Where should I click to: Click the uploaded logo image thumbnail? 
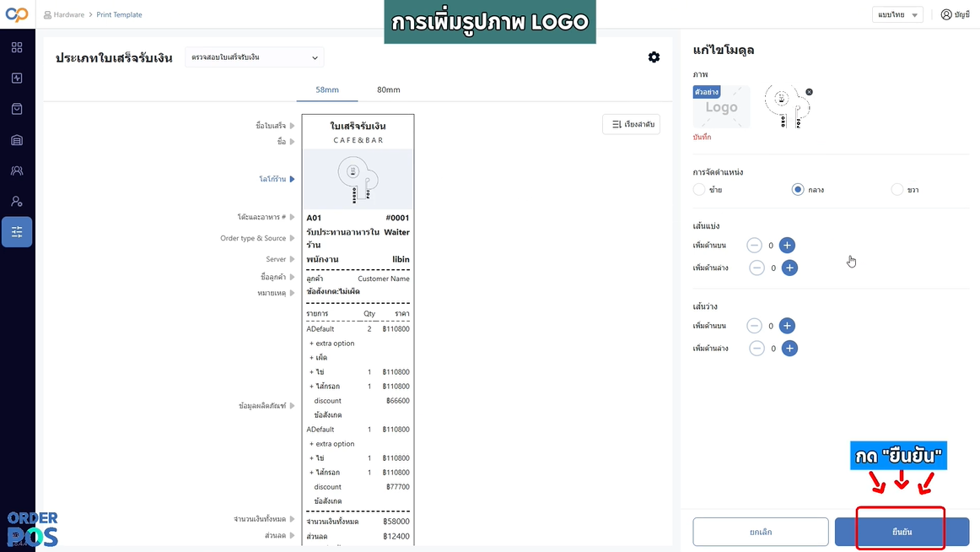787,107
